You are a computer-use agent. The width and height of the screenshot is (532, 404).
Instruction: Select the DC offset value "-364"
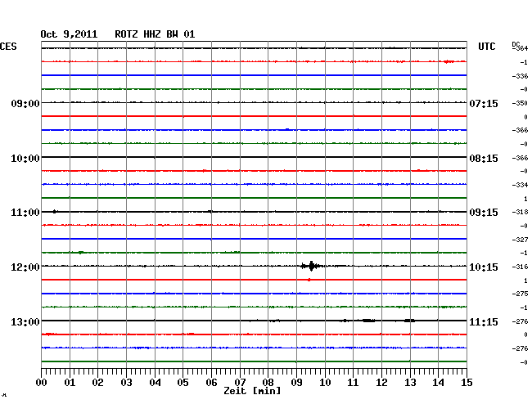[520, 48]
